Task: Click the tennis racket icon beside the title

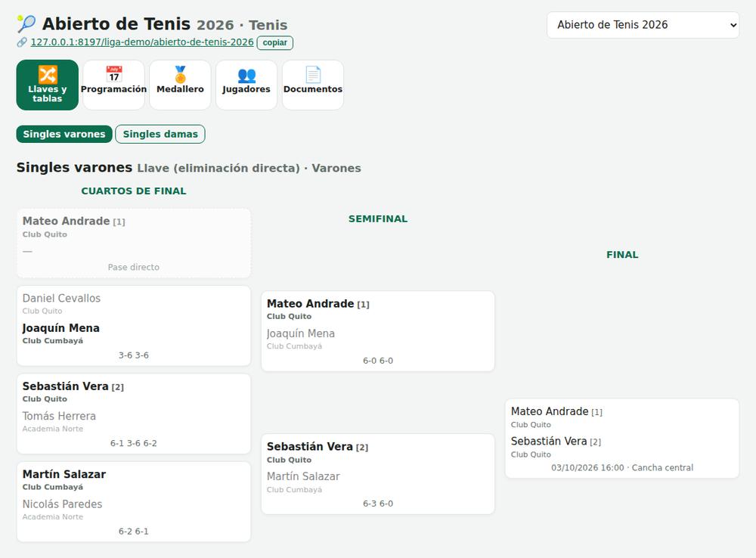Action: [26, 23]
